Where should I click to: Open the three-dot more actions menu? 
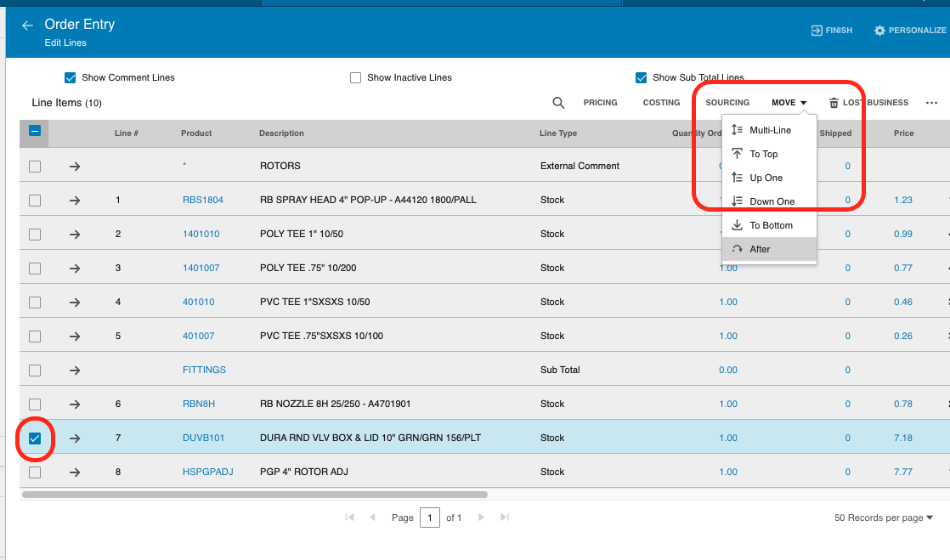coord(931,103)
